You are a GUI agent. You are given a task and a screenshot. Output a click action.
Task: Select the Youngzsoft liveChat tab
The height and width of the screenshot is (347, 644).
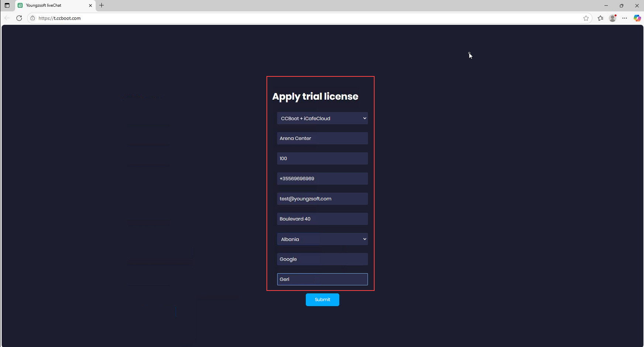click(x=55, y=6)
